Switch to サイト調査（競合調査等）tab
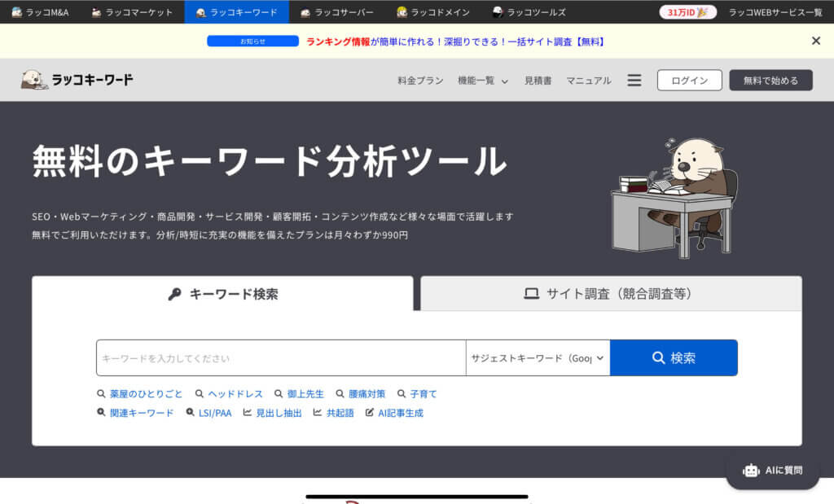834x504 pixels. click(x=611, y=293)
